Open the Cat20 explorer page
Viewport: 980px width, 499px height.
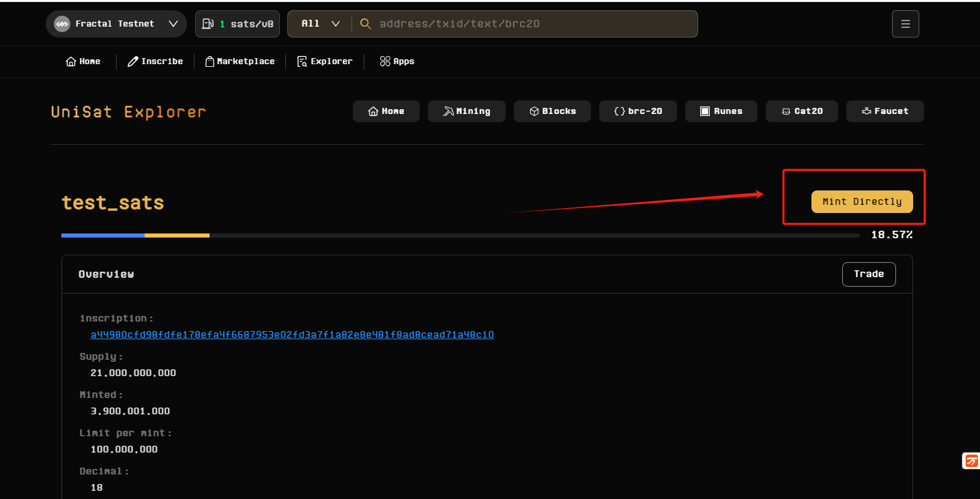pos(801,111)
